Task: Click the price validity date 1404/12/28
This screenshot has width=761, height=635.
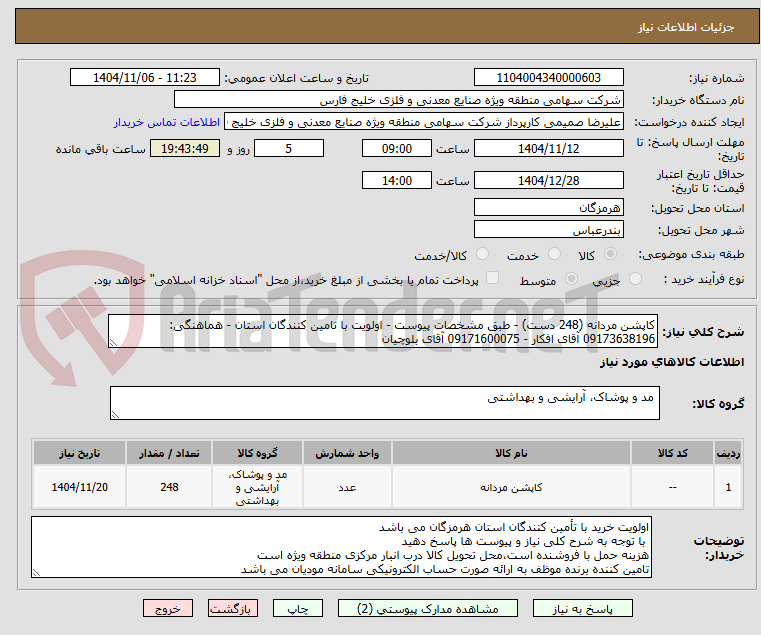Action: (548, 181)
